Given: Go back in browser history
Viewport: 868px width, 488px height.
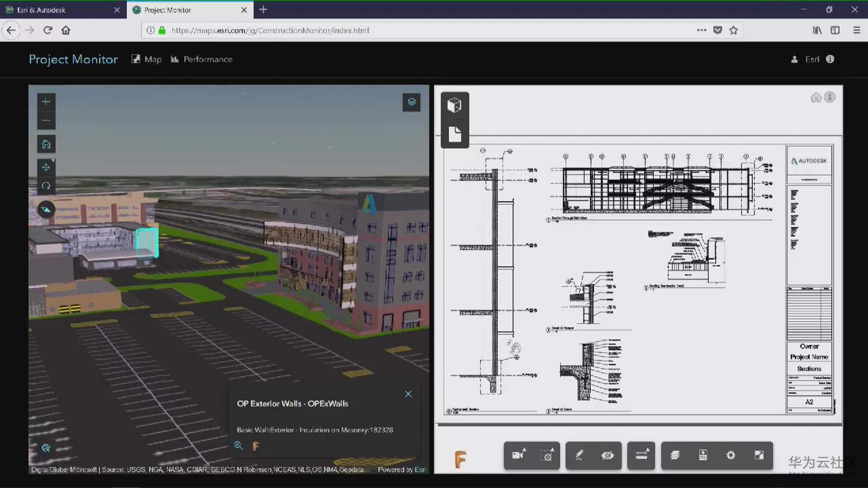Looking at the screenshot, I should 11,30.
